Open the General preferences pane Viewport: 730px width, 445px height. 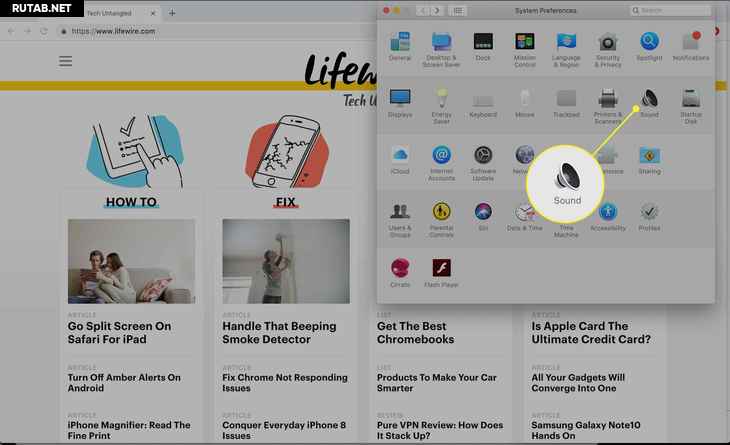[x=400, y=47]
